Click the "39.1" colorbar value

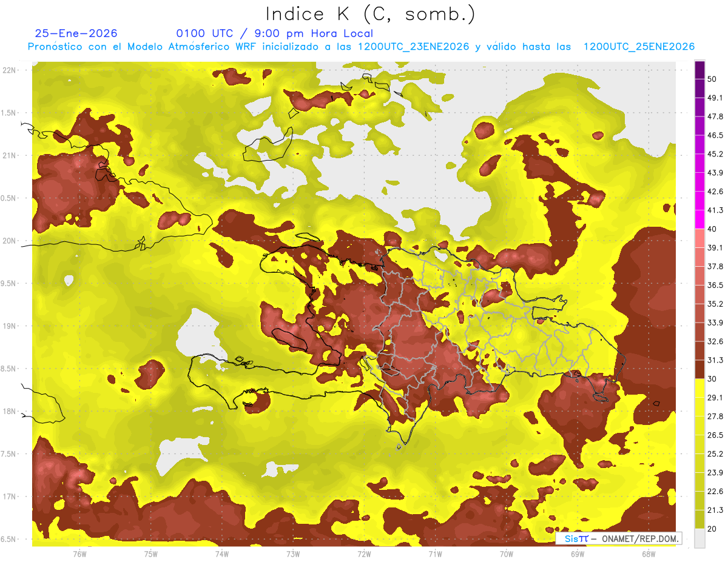715,247
